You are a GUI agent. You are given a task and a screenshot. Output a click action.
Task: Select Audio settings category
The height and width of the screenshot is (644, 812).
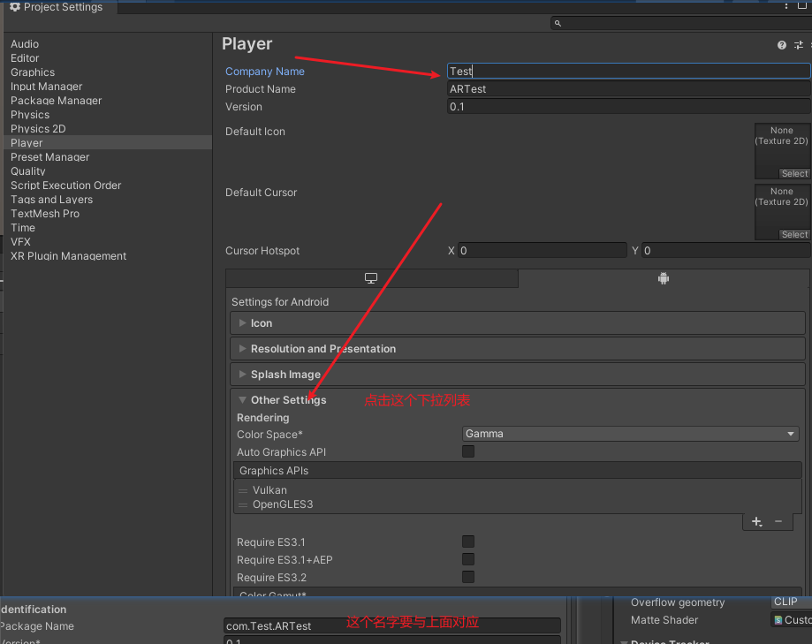25,44
